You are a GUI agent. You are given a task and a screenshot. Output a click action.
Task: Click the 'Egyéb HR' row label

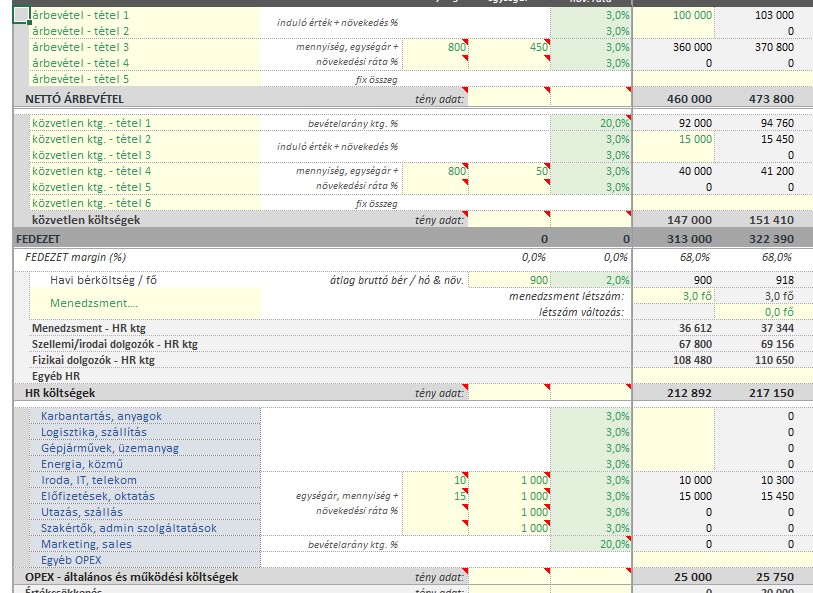click(56, 376)
